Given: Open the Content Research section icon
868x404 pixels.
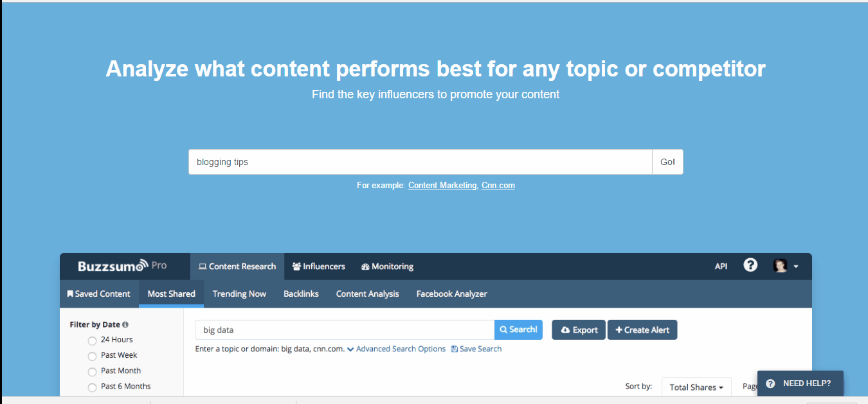Looking at the screenshot, I should [203, 266].
